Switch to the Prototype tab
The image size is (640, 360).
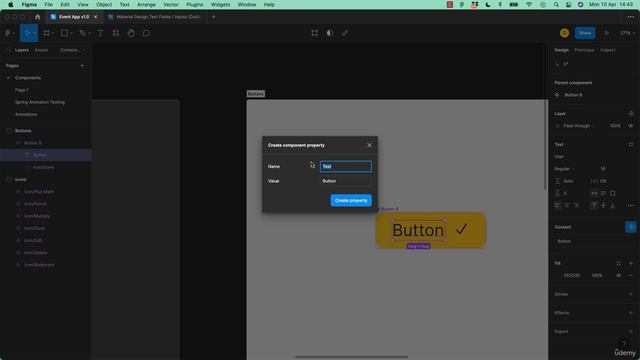(584, 50)
